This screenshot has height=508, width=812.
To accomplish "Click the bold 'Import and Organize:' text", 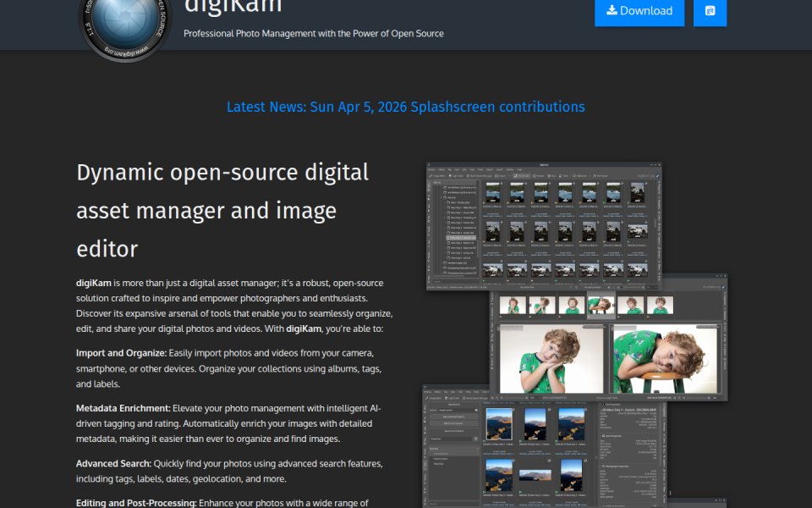I will click(x=121, y=353).
